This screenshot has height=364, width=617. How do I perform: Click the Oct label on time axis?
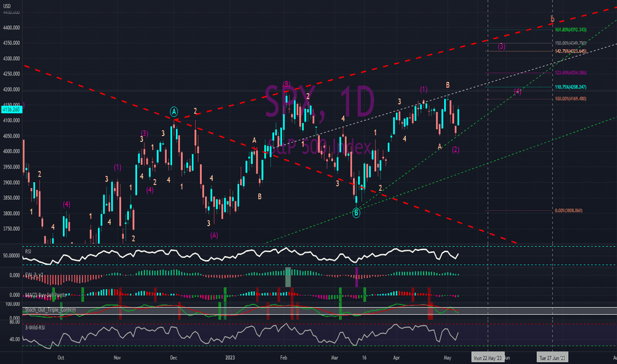[x=61, y=357]
